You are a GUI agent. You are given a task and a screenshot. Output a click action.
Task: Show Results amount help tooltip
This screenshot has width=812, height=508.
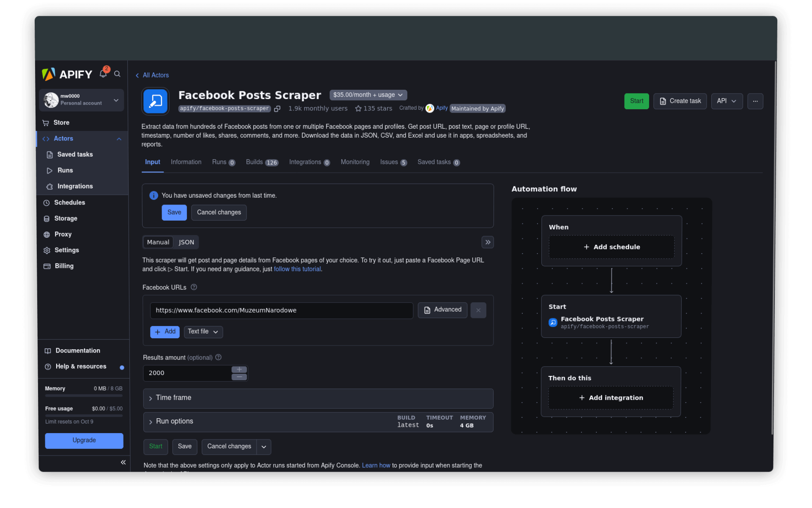[218, 357]
